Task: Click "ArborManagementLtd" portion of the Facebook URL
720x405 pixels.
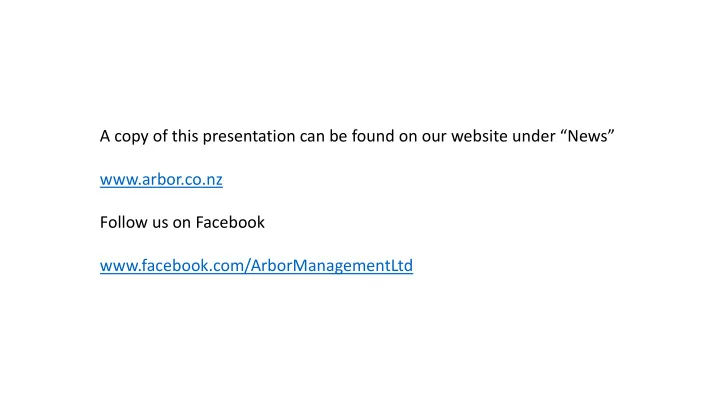Action: tap(332, 265)
